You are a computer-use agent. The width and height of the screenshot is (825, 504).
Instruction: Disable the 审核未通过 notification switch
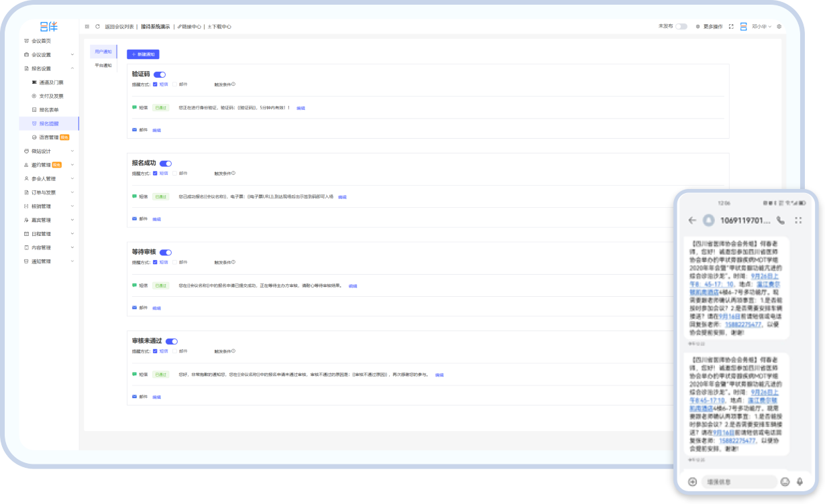coord(172,341)
